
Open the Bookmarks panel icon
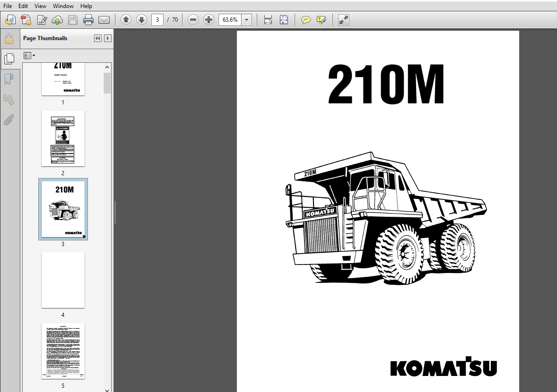(x=9, y=79)
